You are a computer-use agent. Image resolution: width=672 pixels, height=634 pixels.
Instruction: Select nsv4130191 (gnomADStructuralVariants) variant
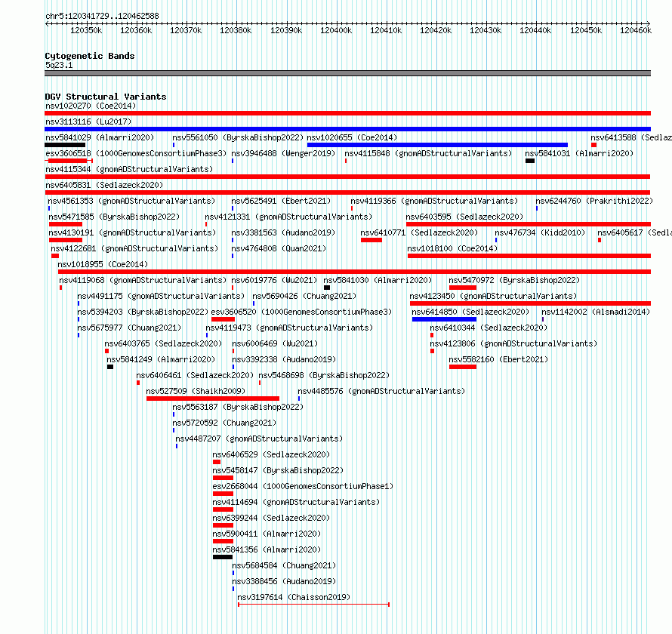tap(132, 232)
